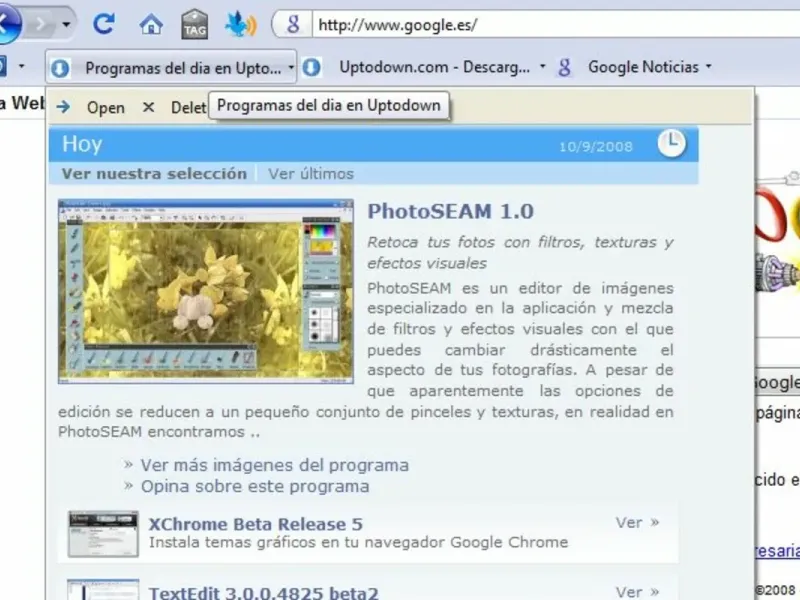Viewport: 800px width, 600px height.
Task: Click Ver » in the TextEdit row
Action: [x=638, y=592]
